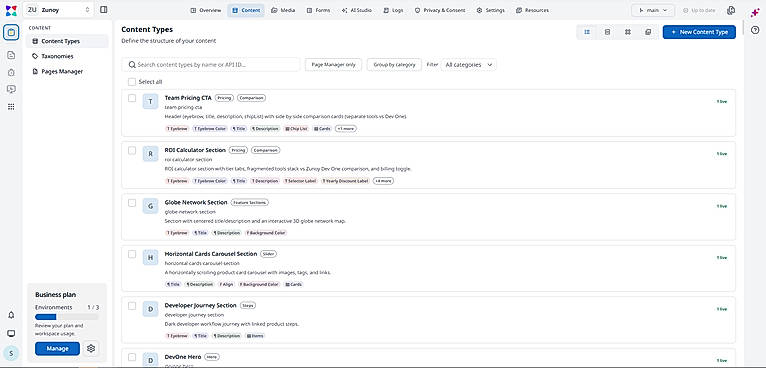Open the user avatar S
766x368 pixels.
(11, 353)
